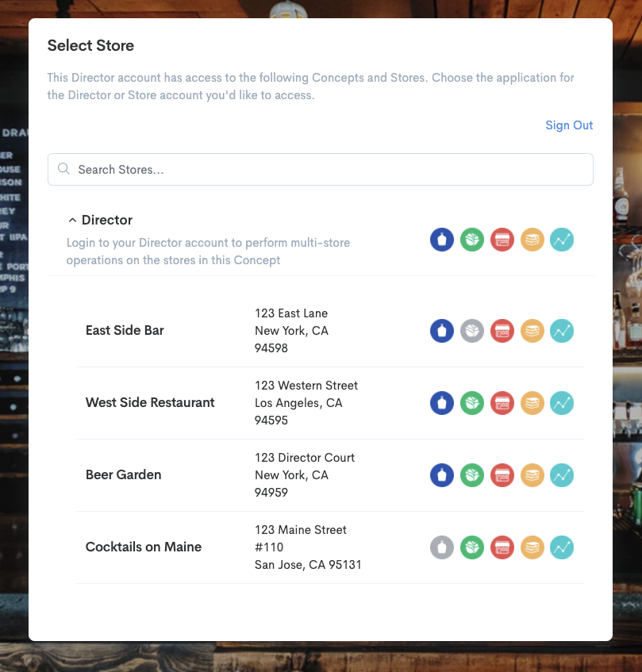Click the grayed-out cabbage icon for East Side Bar
Screen dimensions: 642x672
(472, 331)
